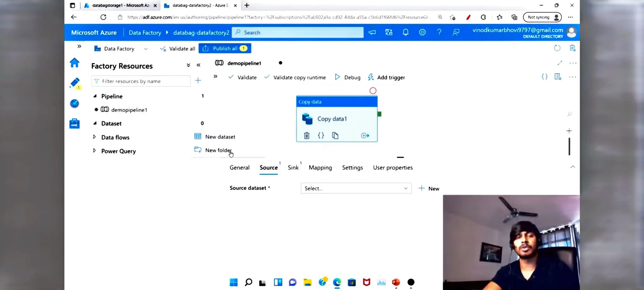Click the refresh icon in factory toolbar
The height and width of the screenshot is (290, 644).
pos(557,48)
